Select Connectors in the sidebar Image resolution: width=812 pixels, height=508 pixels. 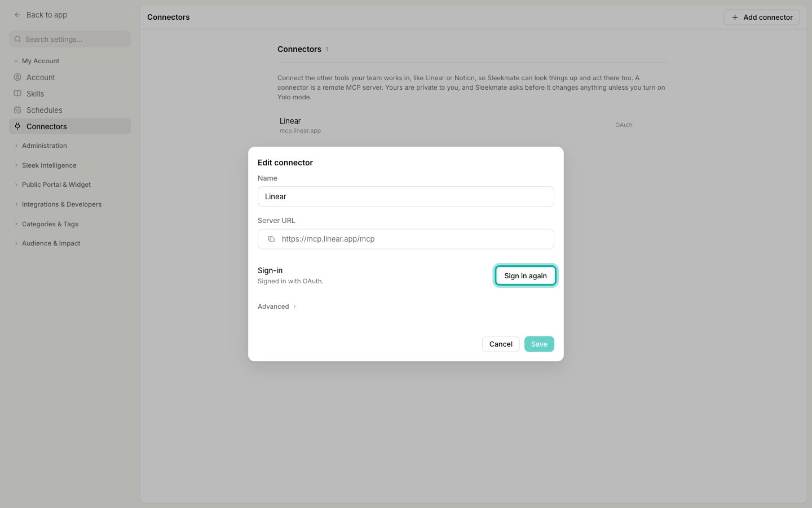70,126
